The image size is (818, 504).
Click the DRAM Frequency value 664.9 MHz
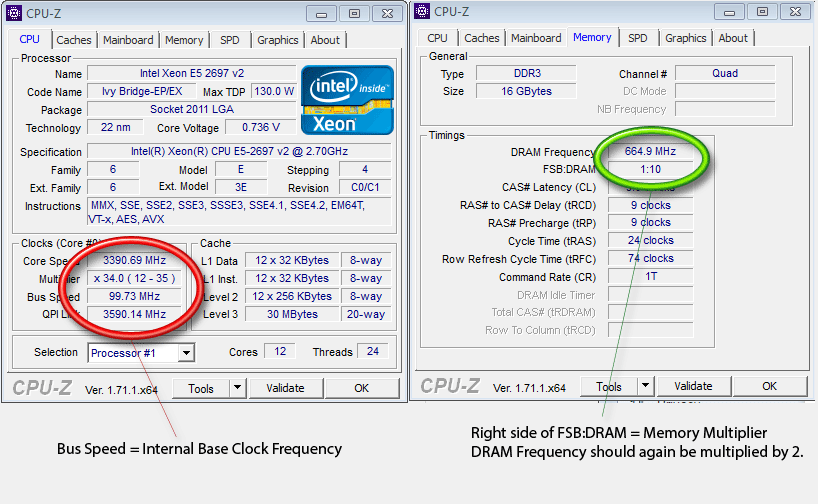point(651,151)
